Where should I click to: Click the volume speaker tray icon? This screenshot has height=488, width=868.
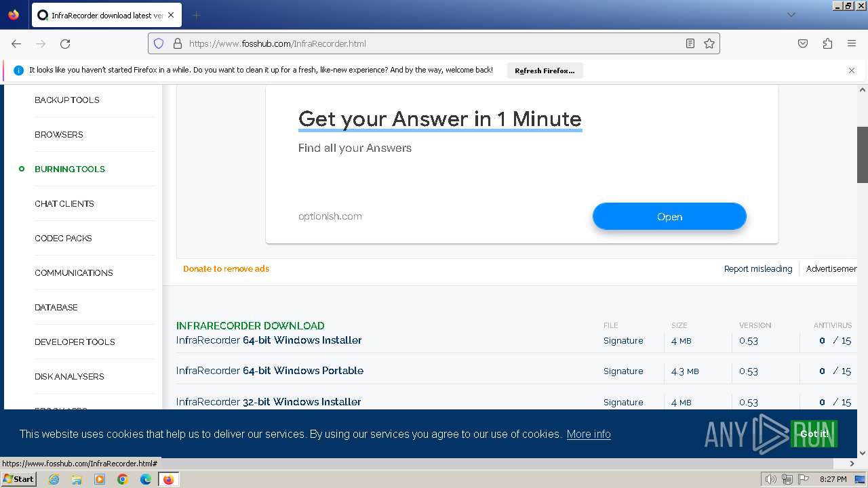(x=771, y=479)
